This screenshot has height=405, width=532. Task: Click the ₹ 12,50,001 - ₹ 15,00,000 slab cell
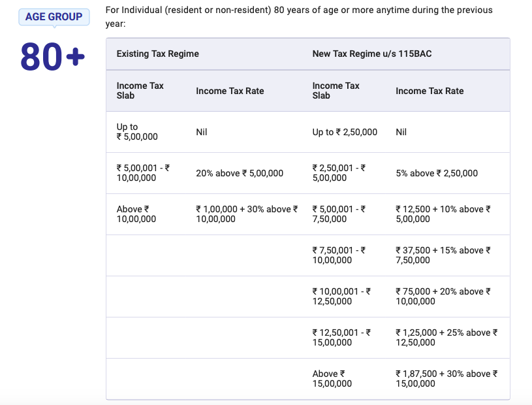341,338
